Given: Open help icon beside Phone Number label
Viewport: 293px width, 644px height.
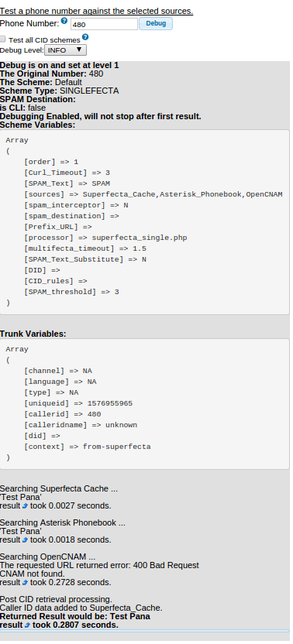Looking at the screenshot, I should coord(64,21).
